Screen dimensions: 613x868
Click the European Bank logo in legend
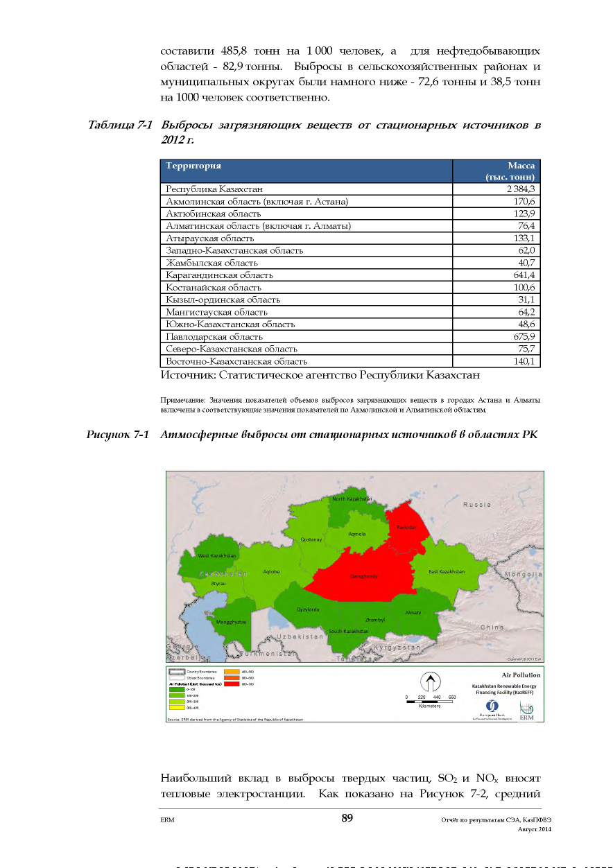tap(493, 709)
